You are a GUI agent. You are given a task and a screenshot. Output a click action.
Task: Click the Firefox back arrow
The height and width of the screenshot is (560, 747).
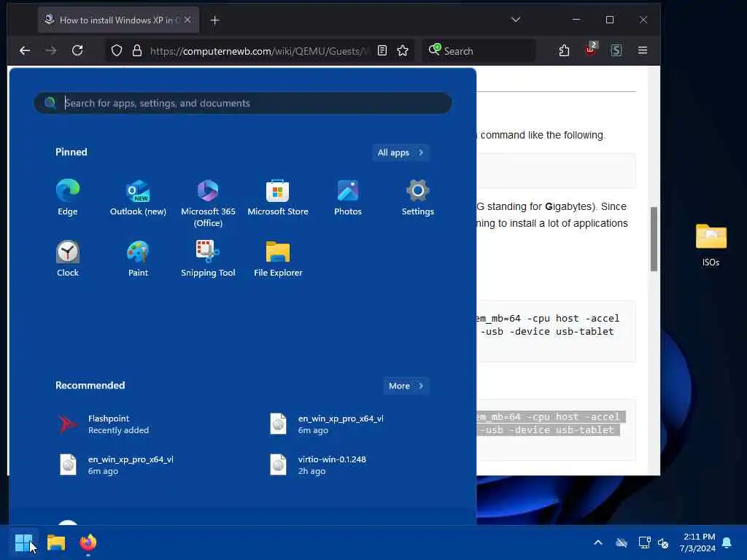tap(25, 50)
